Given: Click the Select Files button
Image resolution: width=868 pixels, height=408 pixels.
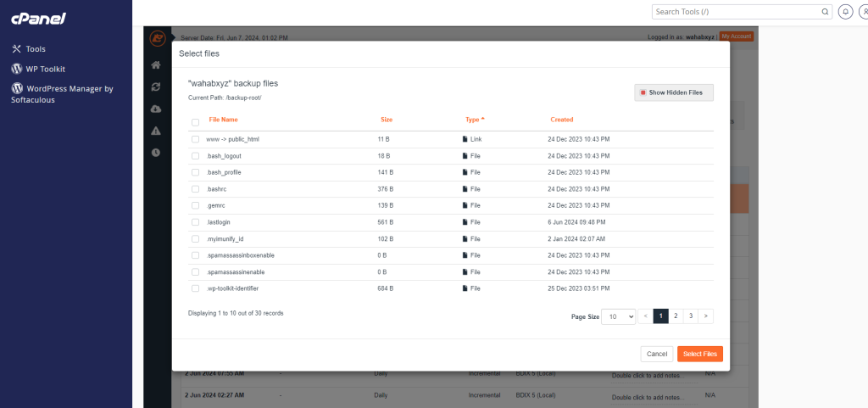Looking at the screenshot, I should tap(699, 354).
